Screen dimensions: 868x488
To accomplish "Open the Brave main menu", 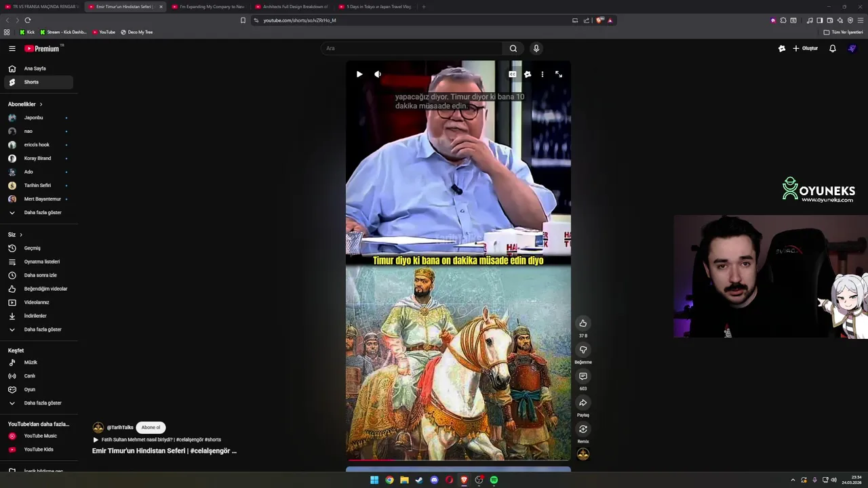I will click(861, 20).
